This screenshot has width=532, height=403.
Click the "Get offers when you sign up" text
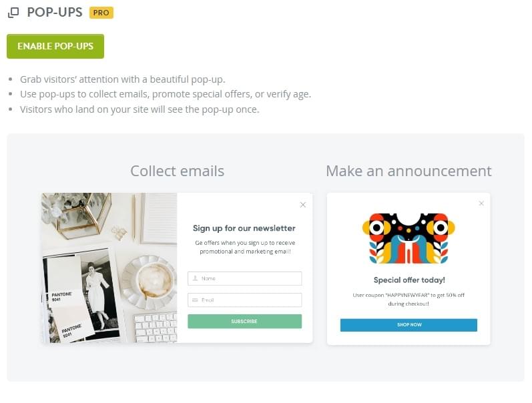244,247
